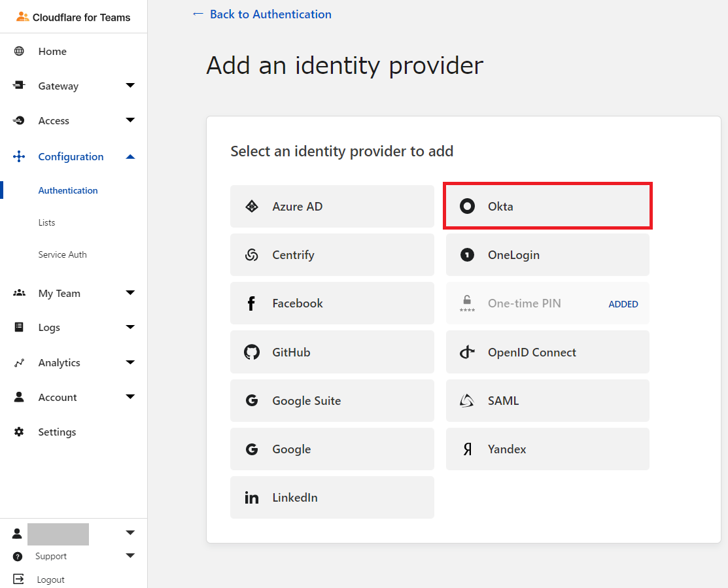Choose Azure AD as identity provider
Image resolution: width=728 pixels, height=588 pixels.
click(332, 206)
